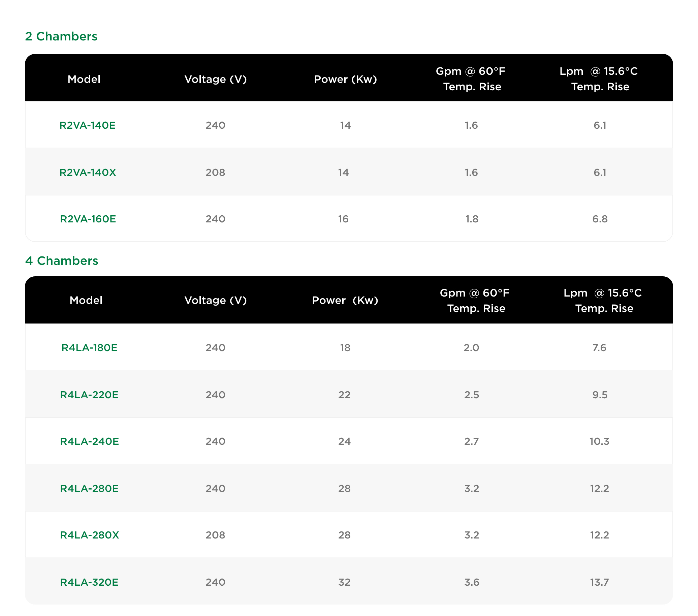Click the 10.3 Lpm value for R4LA-240E
This screenshot has width=698, height=616.
[x=599, y=441]
